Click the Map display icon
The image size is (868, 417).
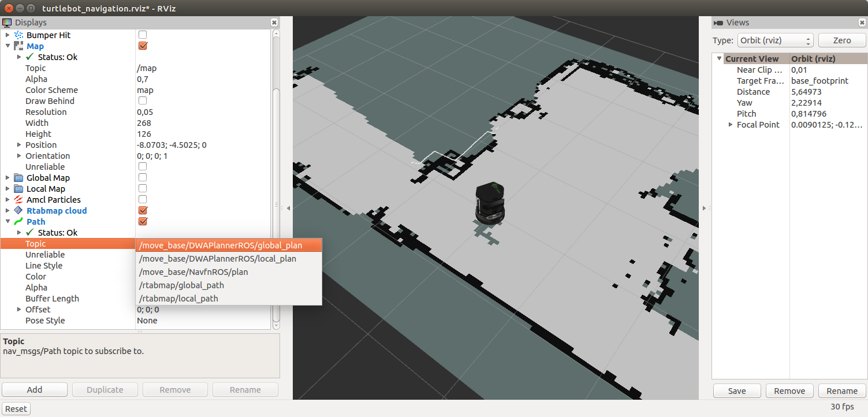[18, 46]
